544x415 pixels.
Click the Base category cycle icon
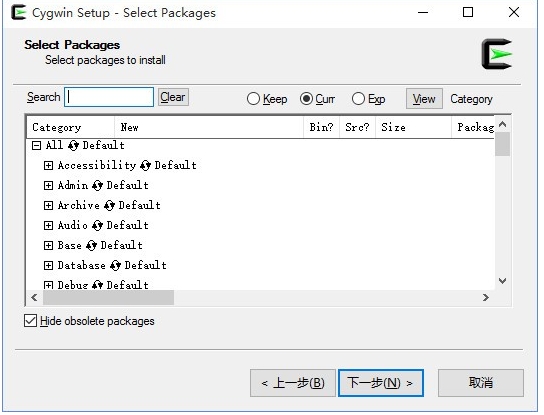(x=91, y=246)
